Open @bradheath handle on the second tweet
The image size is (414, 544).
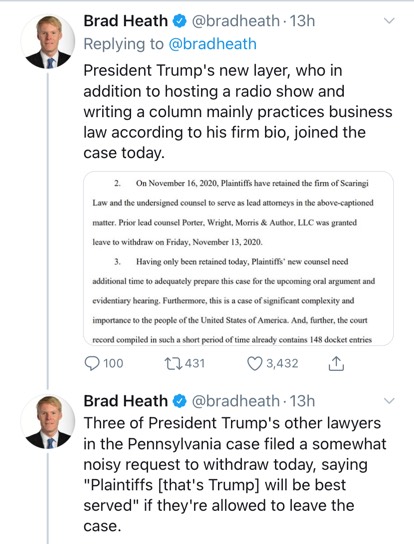236,401
